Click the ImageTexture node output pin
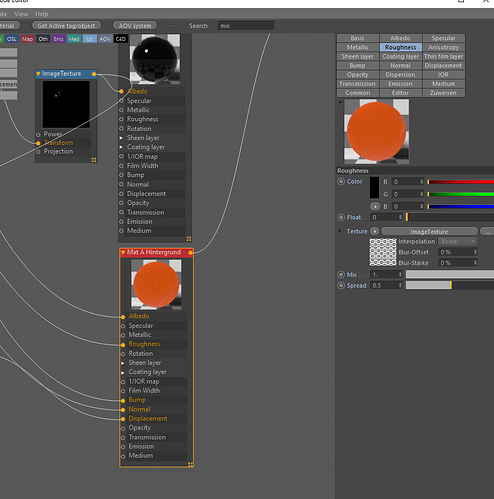 point(94,74)
